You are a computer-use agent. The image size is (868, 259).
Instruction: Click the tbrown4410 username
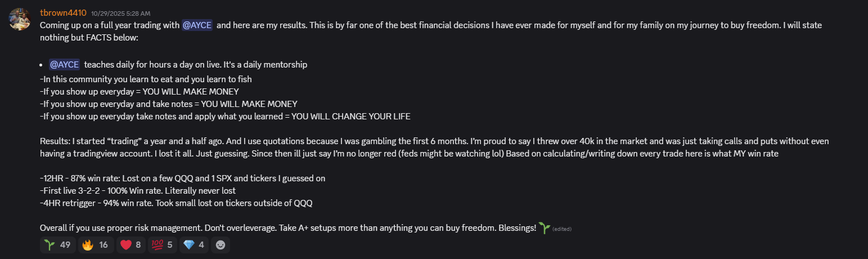(63, 13)
